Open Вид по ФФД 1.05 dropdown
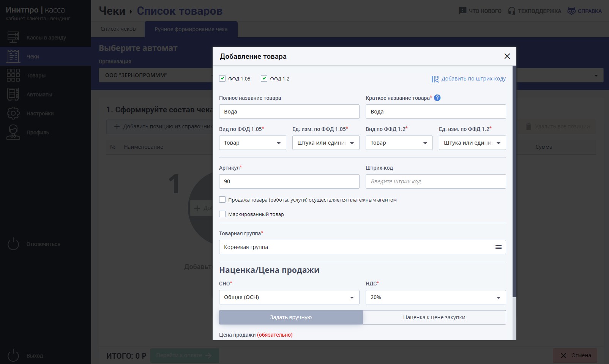Viewport: 609px width, 364px height. pos(252,143)
